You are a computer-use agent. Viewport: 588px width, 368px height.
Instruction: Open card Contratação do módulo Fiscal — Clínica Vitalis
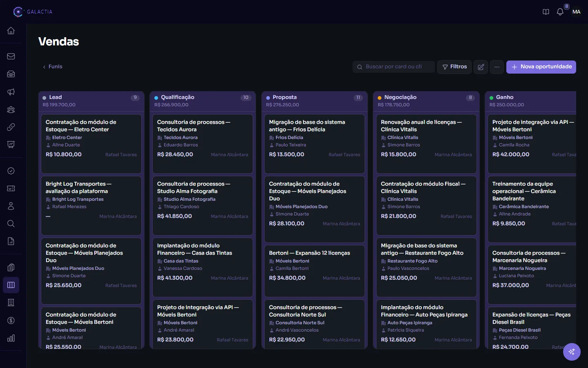426,206
